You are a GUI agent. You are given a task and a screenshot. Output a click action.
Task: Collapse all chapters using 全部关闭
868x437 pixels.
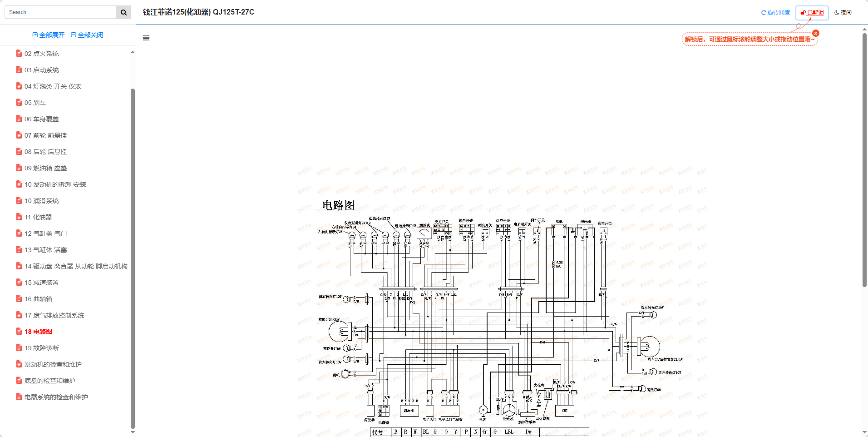tap(89, 35)
